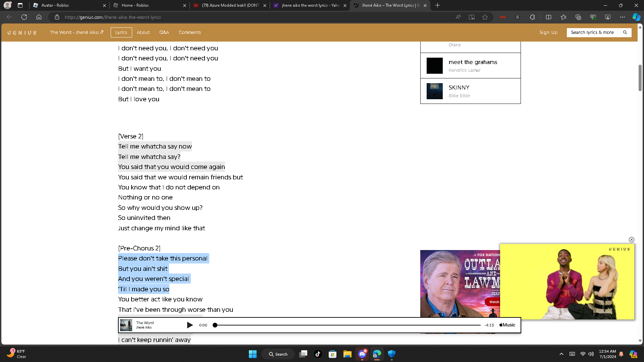
Task: Close the Jhené Aiko Genius tab
Action: pyautogui.click(x=425, y=5)
